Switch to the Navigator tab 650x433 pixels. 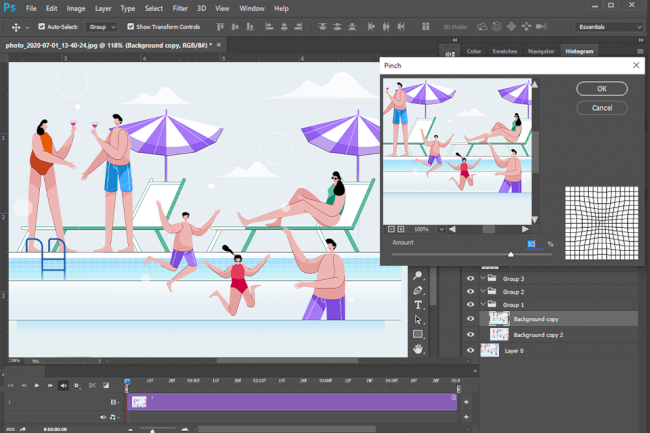541,51
